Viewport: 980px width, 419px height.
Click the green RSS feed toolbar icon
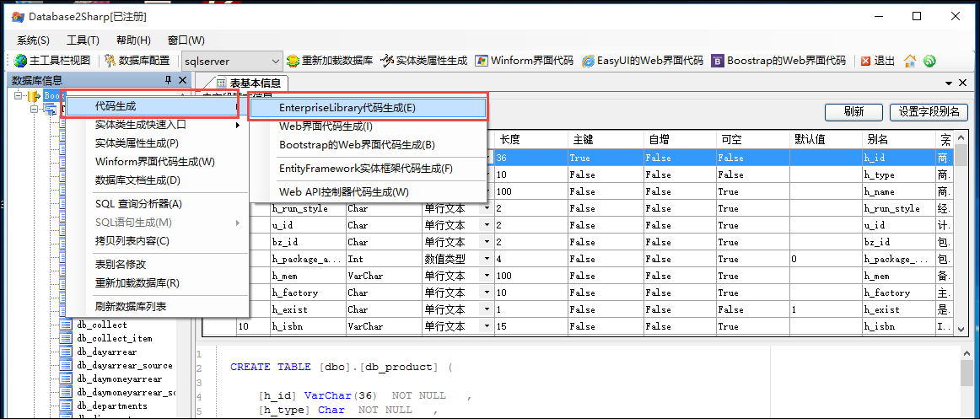point(929,61)
